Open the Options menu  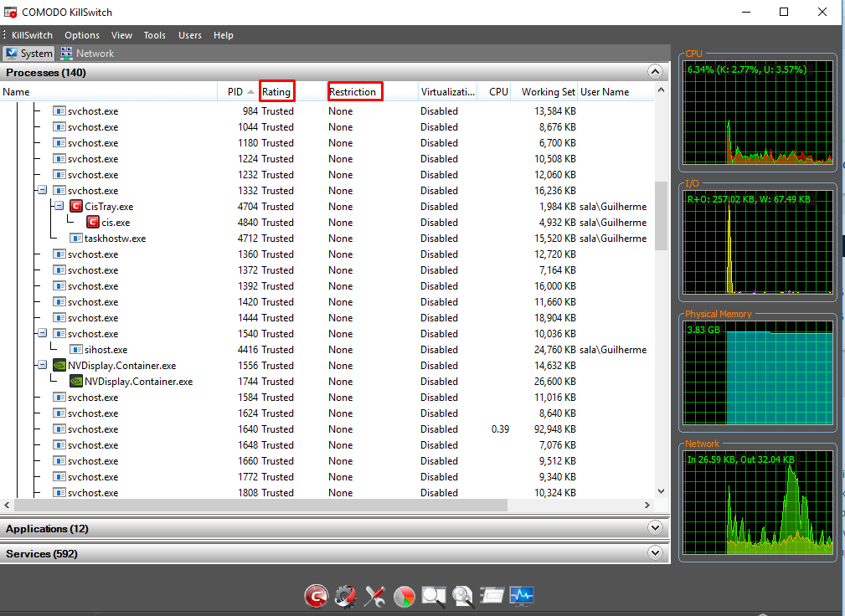click(x=82, y=35)
